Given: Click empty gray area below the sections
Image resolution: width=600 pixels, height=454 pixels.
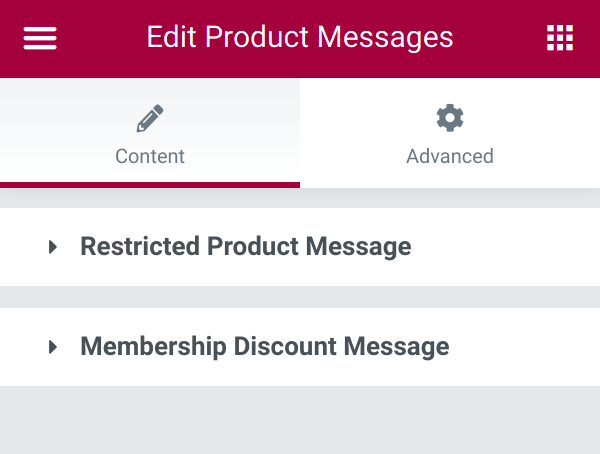Looking at the screenshot, I should [300, 420].
